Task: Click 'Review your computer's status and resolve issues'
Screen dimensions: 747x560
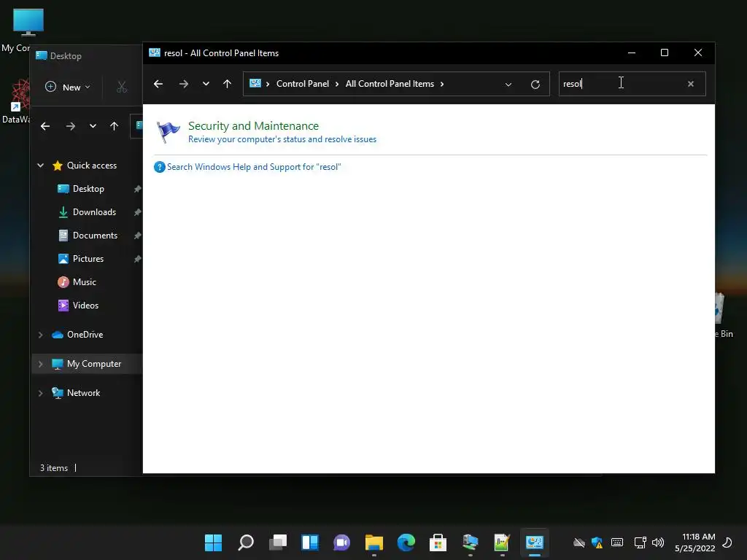Action: (282, 139)
